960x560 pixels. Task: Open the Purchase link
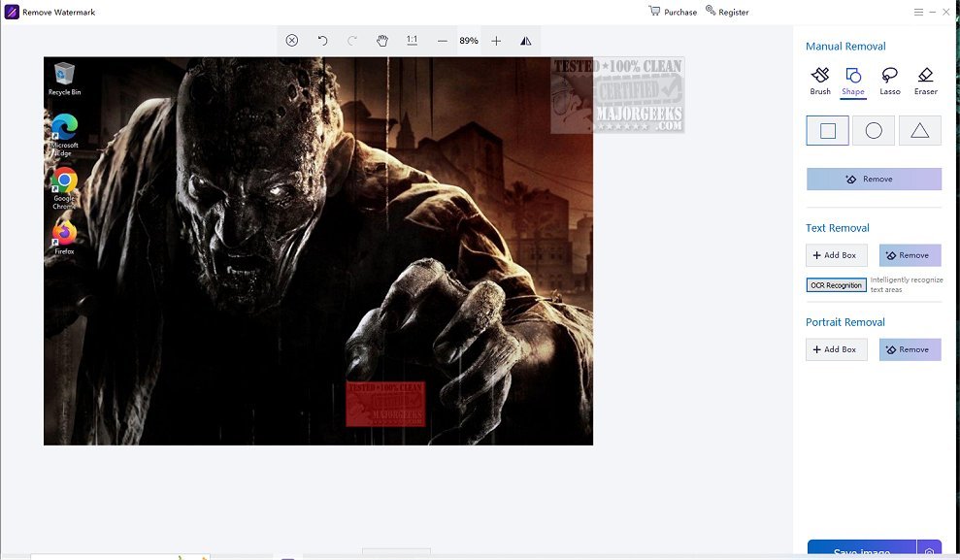[673, 12]
